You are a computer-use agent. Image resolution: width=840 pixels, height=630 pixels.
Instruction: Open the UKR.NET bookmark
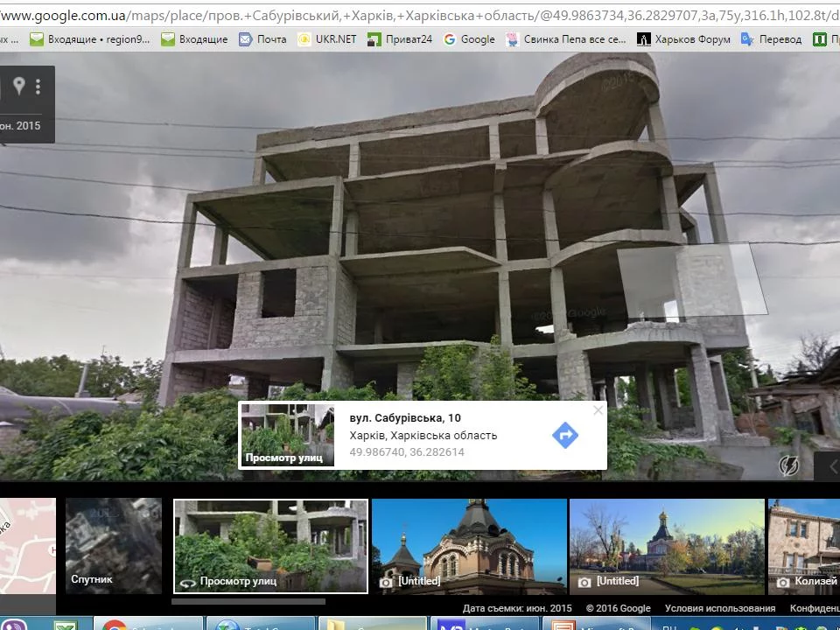tap(326, 39)
